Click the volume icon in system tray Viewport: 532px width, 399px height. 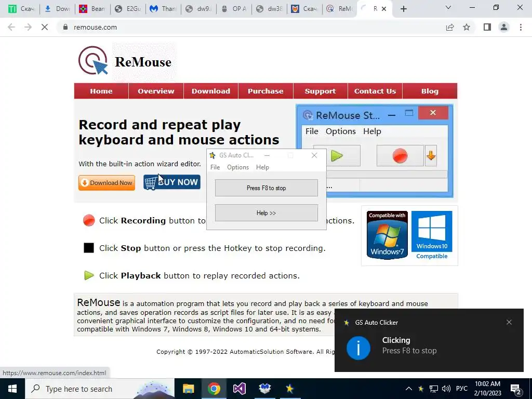[446, 389]
